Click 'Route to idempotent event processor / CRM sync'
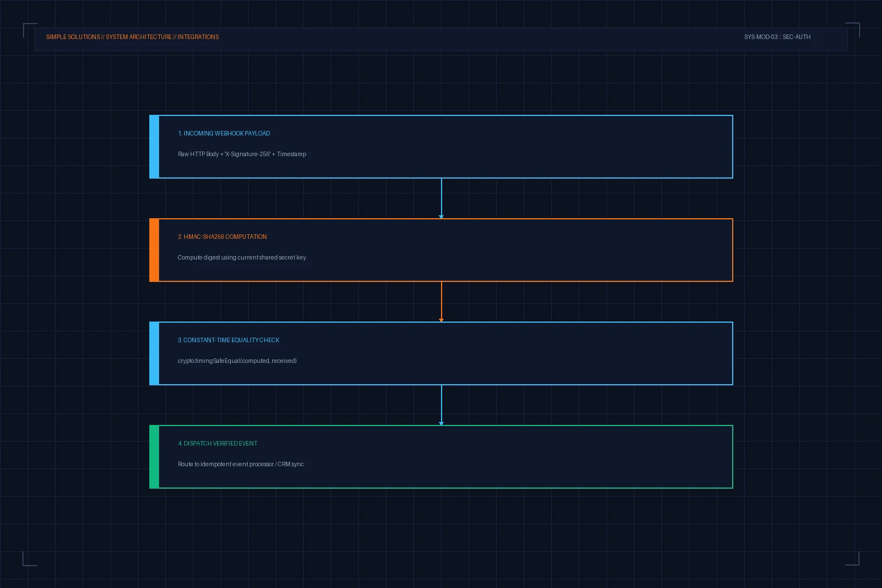Viewport: 882px width, 588px height. pyautogui.click(x=241, y=464)
